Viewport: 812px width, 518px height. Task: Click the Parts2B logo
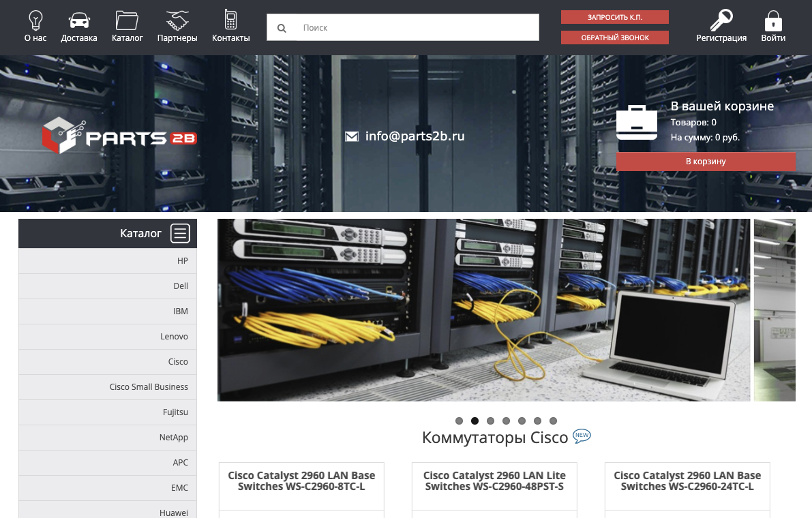pos(119,135)
